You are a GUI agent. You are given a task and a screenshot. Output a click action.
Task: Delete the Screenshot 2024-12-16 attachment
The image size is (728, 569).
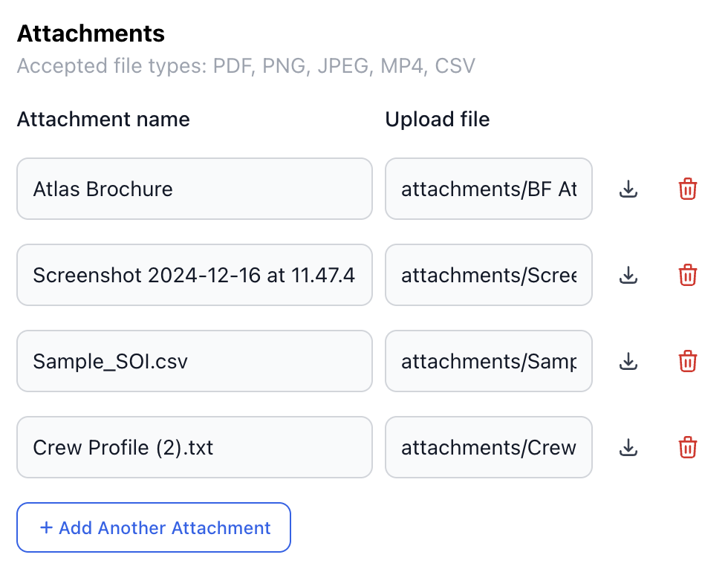(688, 276)
